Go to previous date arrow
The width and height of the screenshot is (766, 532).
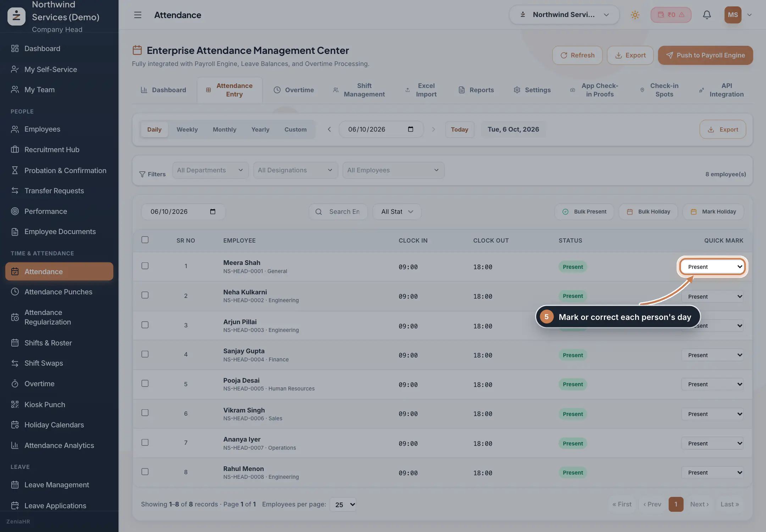point(329,129)
